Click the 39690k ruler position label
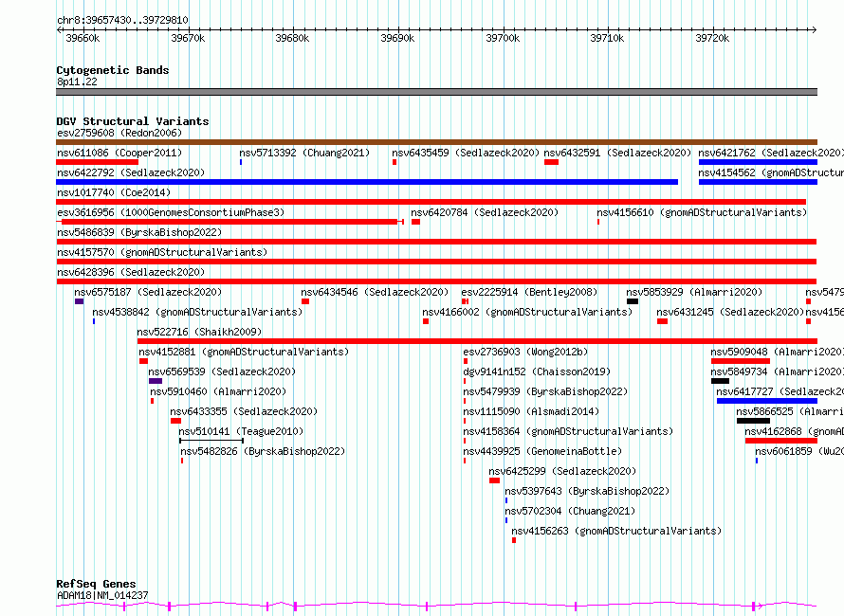 [x=397, y=38]
